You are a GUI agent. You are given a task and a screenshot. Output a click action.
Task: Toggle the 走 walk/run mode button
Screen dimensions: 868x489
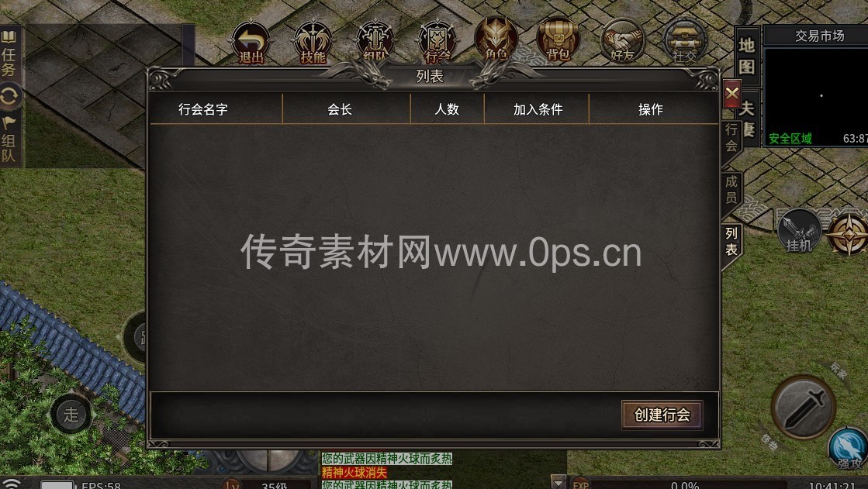71,414
